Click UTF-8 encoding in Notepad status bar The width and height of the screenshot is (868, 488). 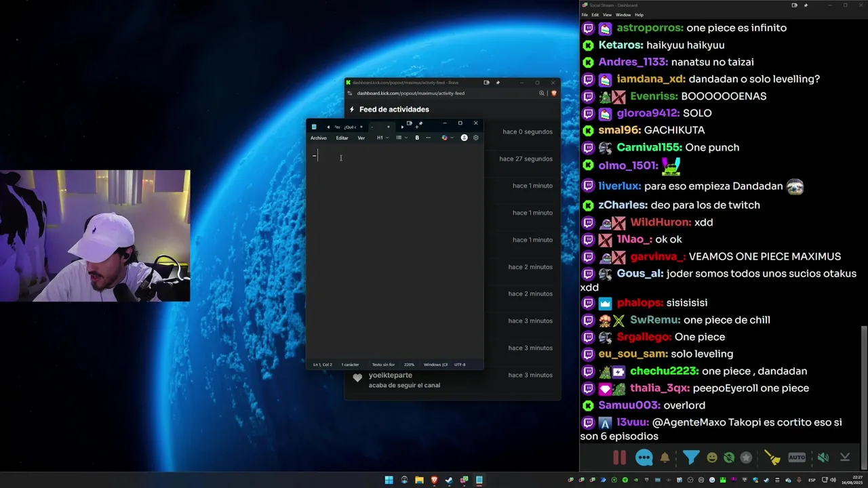pyautogui.click(x=460, y=365)
